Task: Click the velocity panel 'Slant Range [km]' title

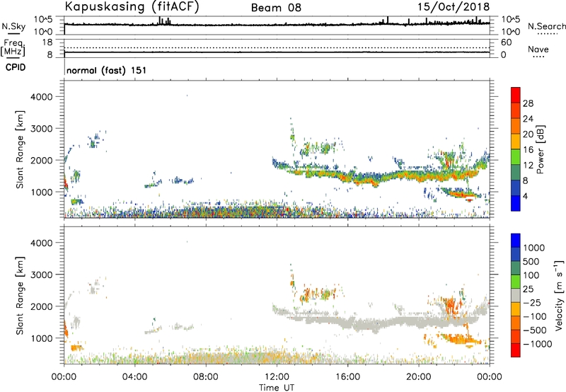Action: pos(20,296)
